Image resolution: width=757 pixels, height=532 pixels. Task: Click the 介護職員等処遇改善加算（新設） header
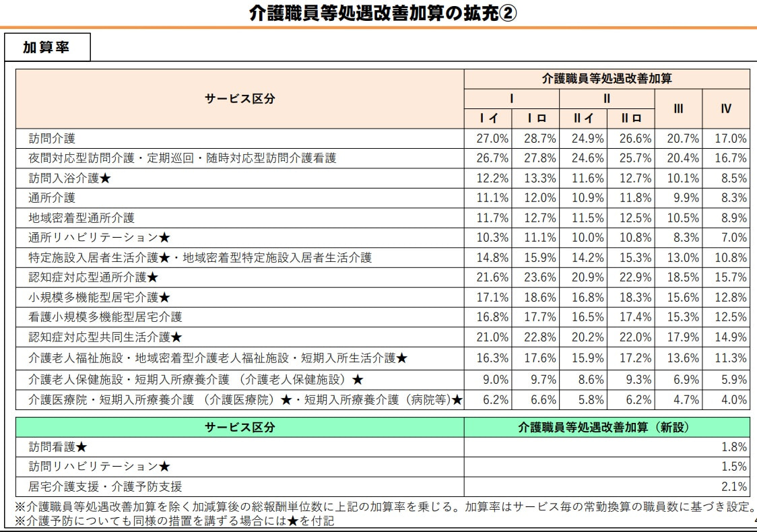[x=606, y=427]
